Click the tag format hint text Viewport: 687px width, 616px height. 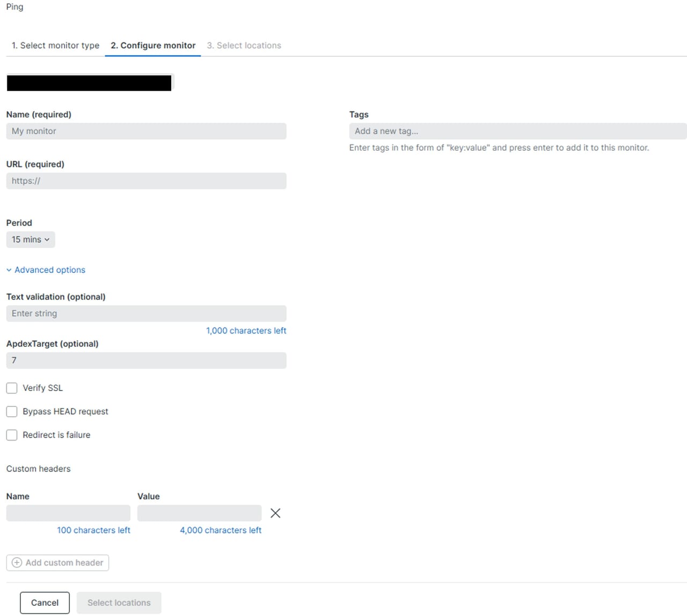pyautogui.click(x=499, y=147)
